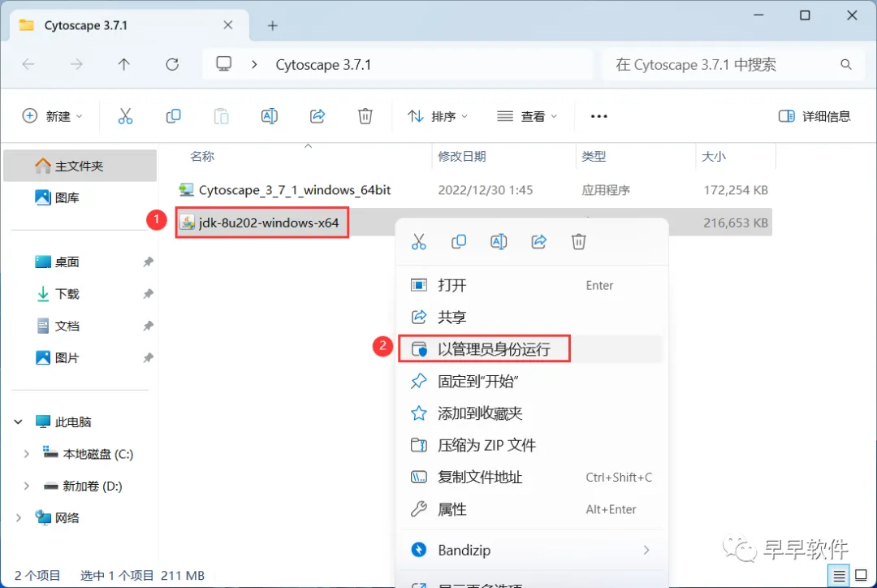Go forward with the forward arrow

(x=76, y=65)
